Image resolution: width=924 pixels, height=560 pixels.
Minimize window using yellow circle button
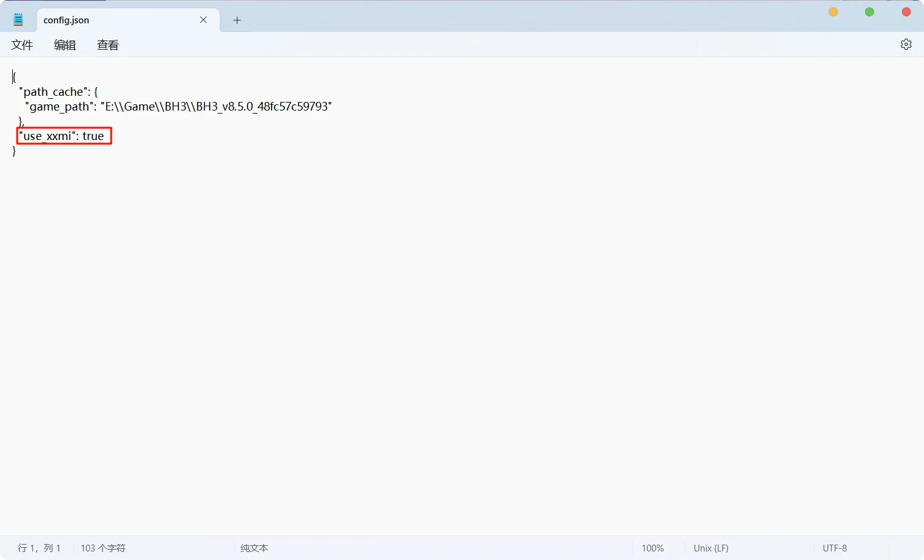coord(833,12)
